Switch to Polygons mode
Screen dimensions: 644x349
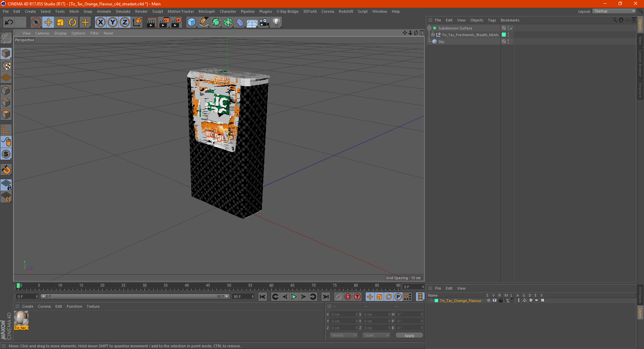(6, 114)
